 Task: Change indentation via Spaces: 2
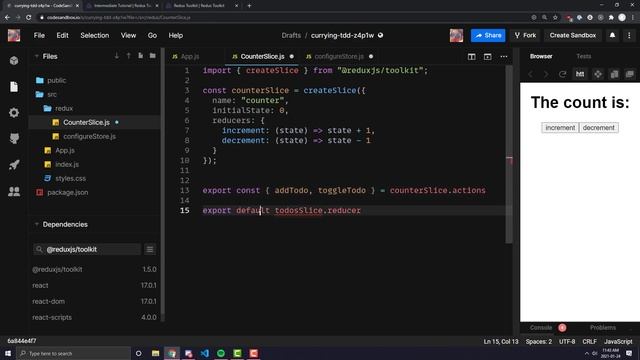click(539, 342)
